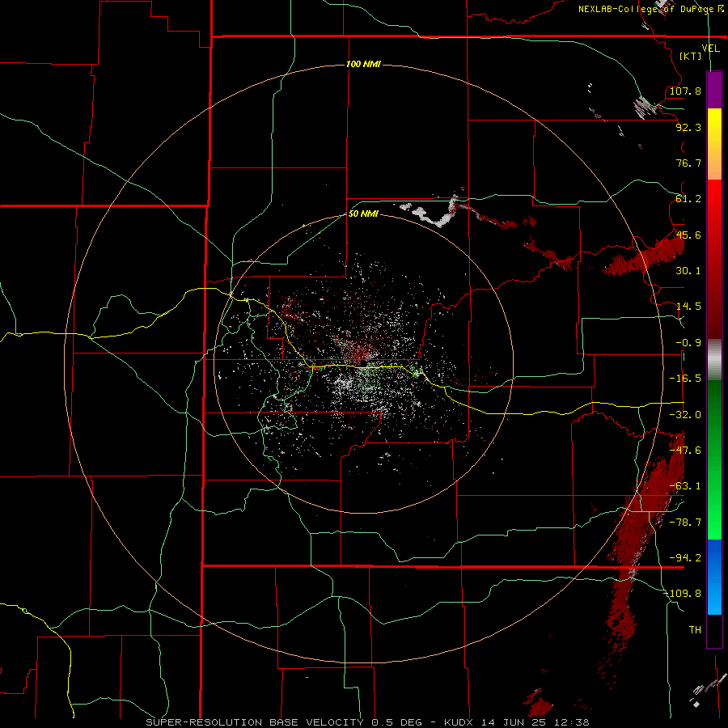Screen dimensions: 728x728
Task: Click the 50 NMI range ring label
Action: (363, 214)
